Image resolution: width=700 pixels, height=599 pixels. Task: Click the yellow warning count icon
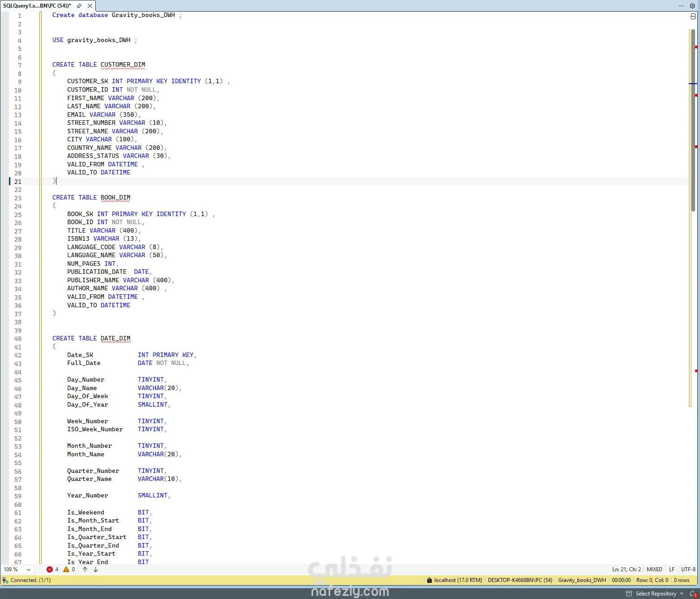click(66, 569)
